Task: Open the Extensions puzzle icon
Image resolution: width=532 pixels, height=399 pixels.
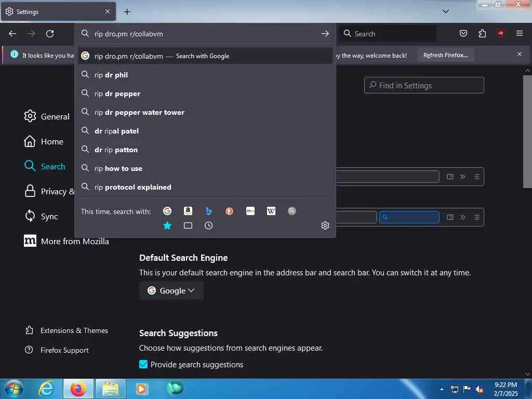Action: (482, 33)
